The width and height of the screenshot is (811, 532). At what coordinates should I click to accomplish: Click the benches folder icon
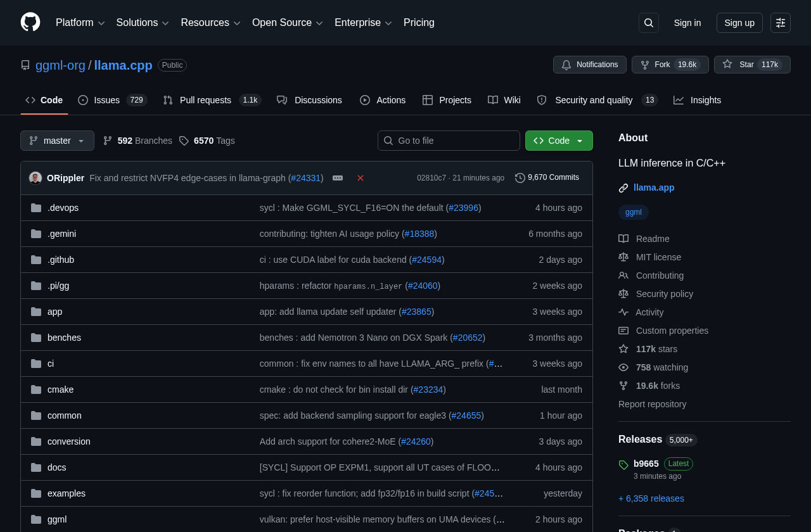[x=36, y=338]
